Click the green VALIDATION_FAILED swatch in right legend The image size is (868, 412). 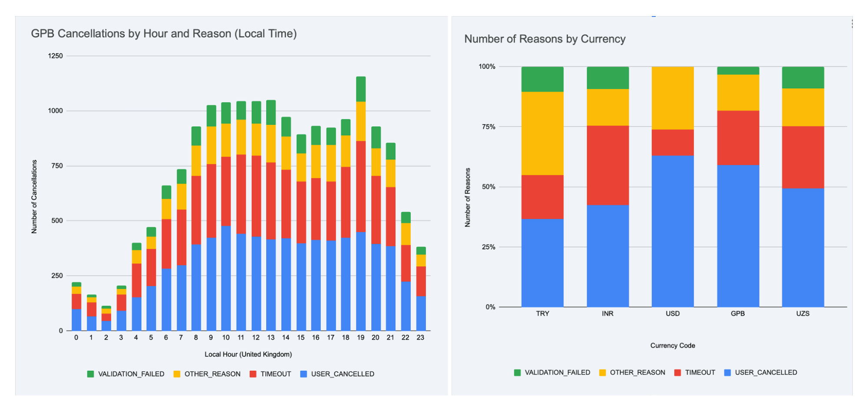[x=516, y=372]
